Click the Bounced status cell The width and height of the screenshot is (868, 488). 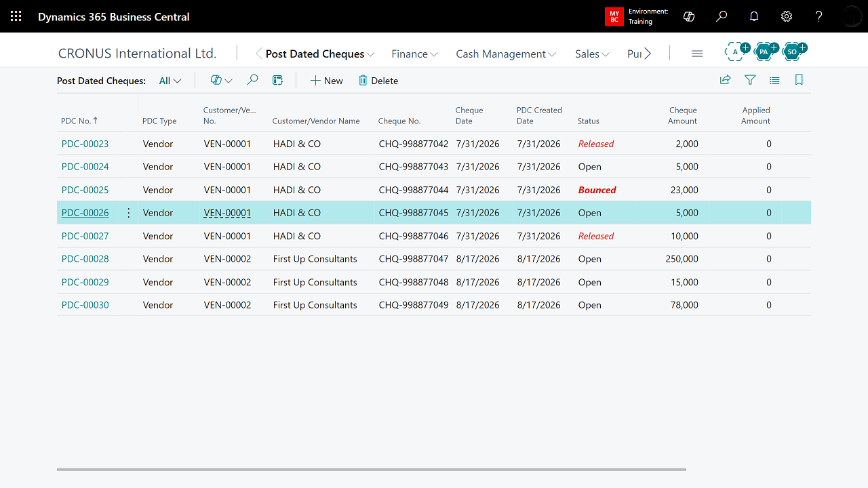coord(597,190)
